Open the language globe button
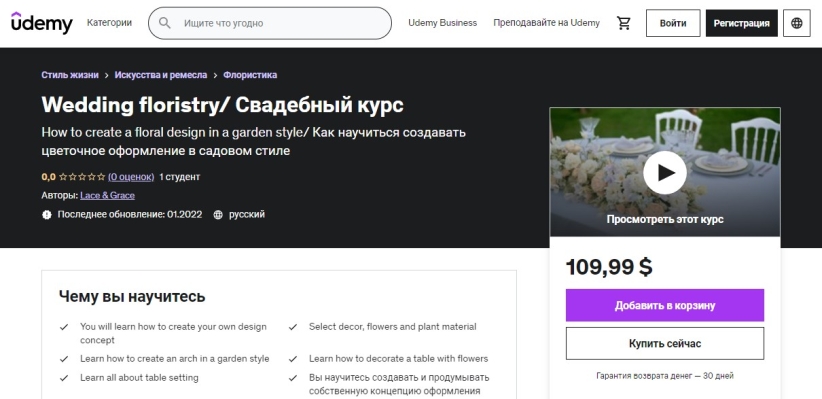822x399 pixels. pyautogui.click(x=796, y=23)
